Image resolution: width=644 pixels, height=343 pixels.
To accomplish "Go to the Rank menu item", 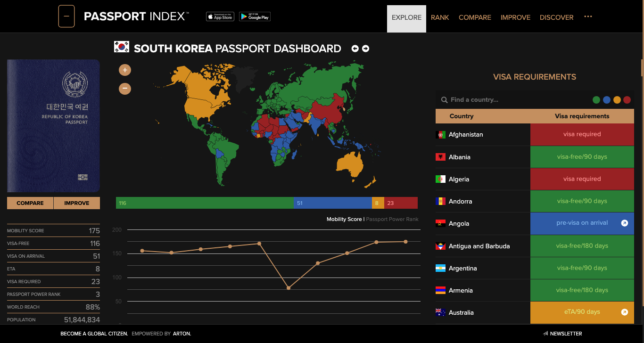I will 440,17.
